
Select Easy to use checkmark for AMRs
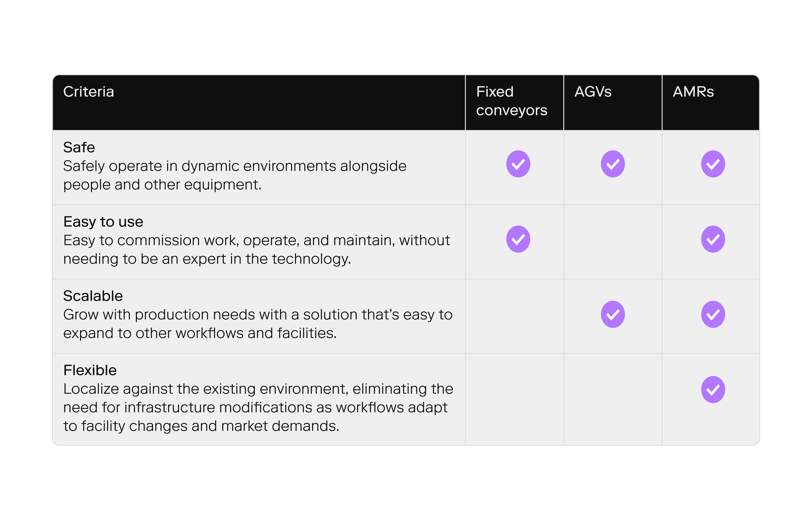pos(713,239)
